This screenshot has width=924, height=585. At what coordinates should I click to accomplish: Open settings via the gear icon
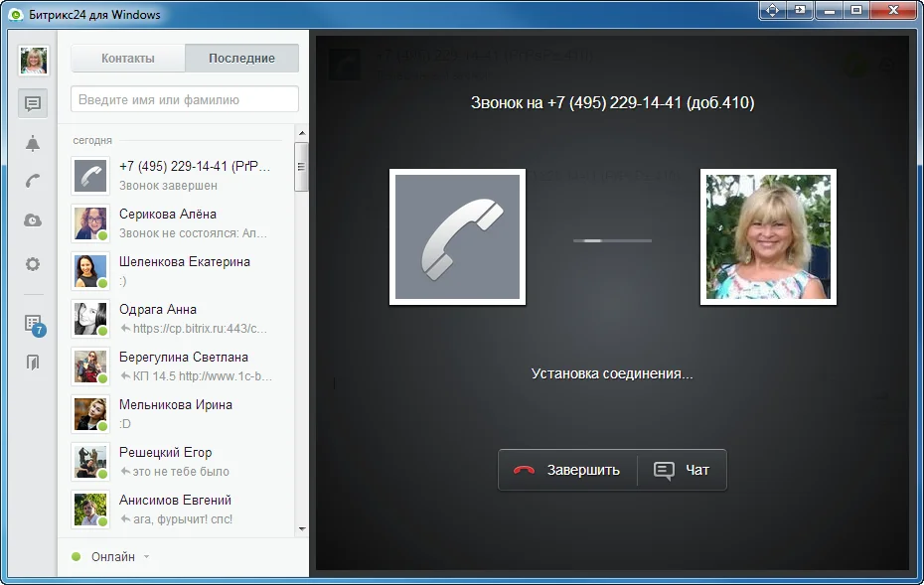[x=33, y=264]
